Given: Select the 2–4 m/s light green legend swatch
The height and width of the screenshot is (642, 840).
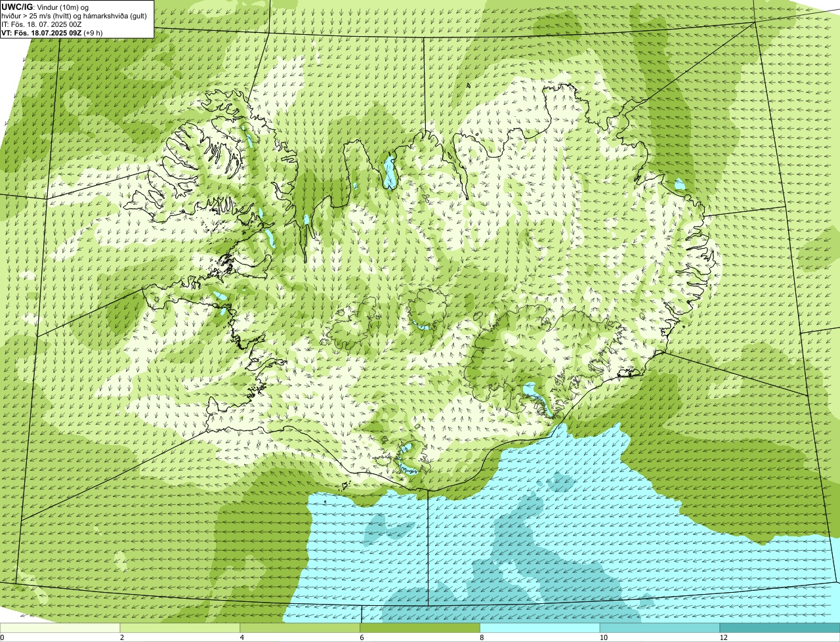Looking at the screenshot, I should 180,628.
